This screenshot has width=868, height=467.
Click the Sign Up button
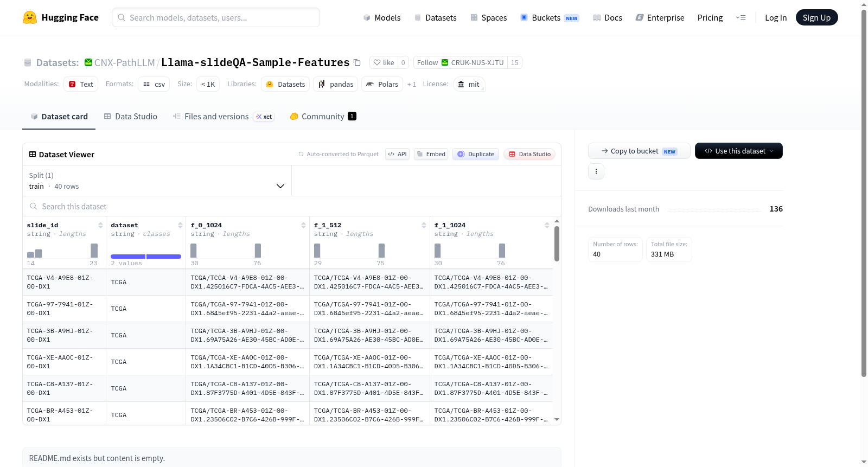816,17
